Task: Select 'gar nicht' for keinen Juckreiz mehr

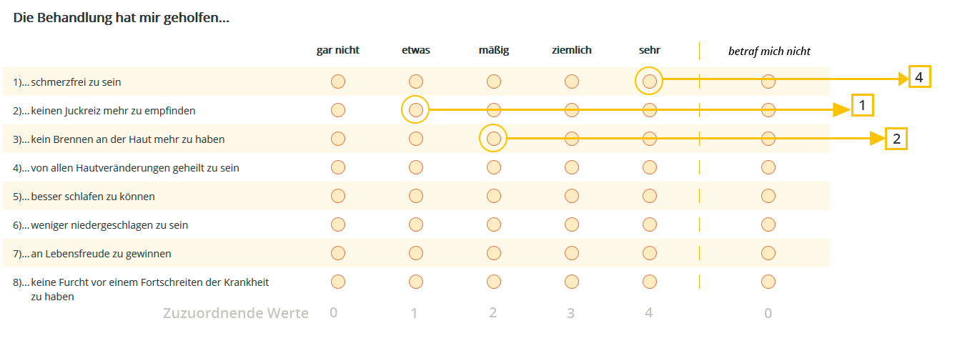Action: [x=338, y=110]
